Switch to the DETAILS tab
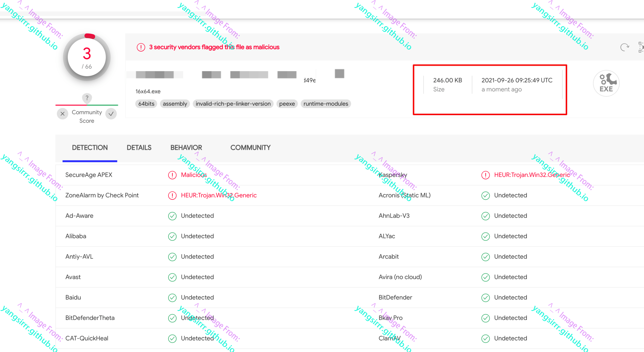The width and height of the screenshot is (644, 352). pos(139,148)
